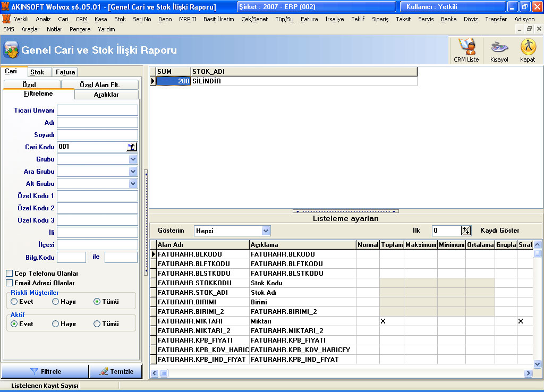Image resolution: width=544 pixels, height=392 pixels.
Task: Open the Gösterim Hepsi dropdown
Action: (266, 231)
